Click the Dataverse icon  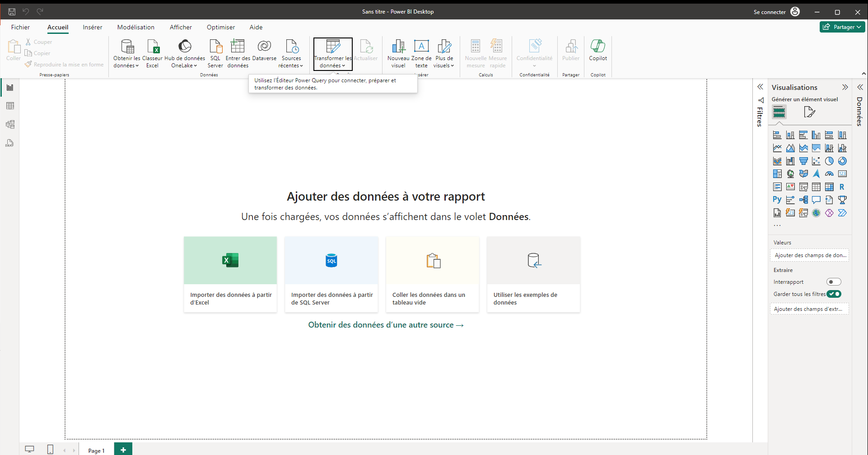[264, 51]
